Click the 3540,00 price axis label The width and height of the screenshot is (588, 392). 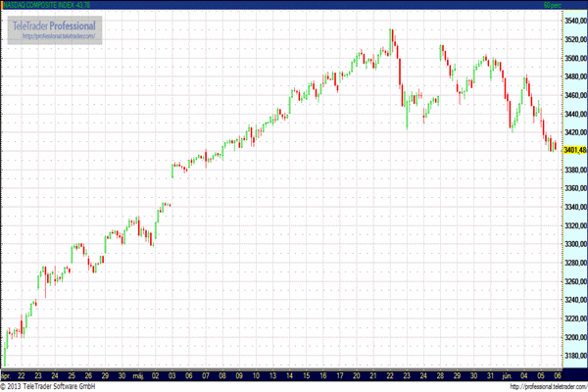tap(574, 21)
